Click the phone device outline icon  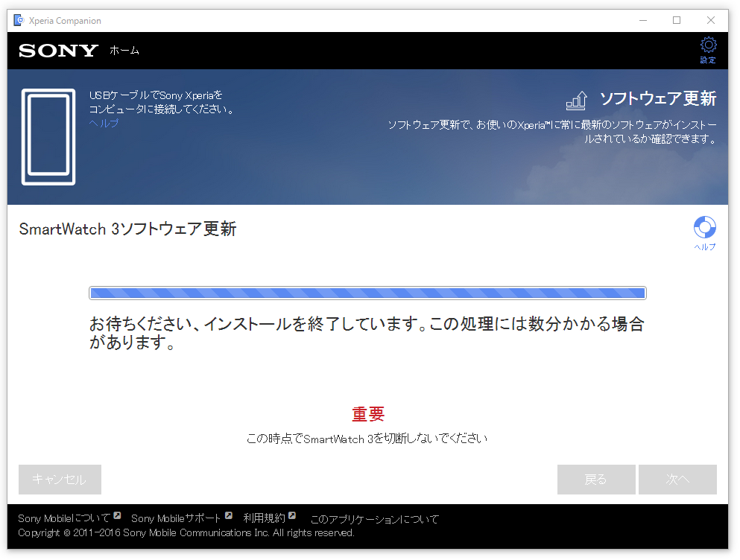[x=48, y=137]
